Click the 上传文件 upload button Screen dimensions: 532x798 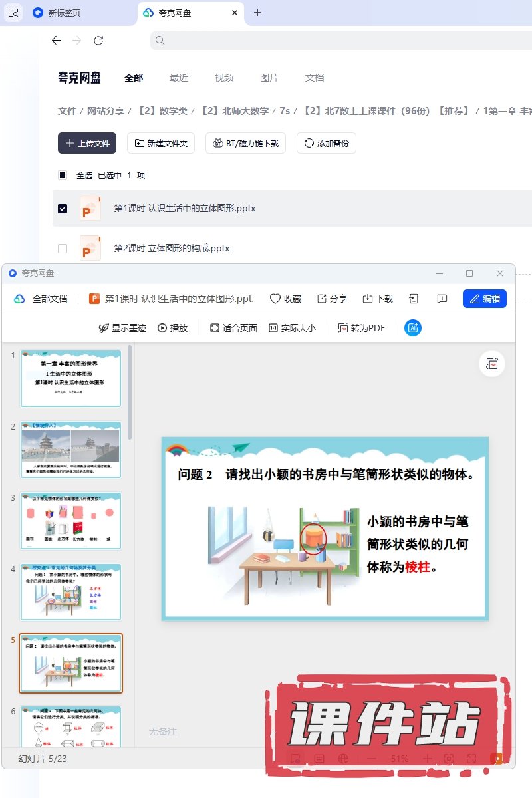point(87,143)
